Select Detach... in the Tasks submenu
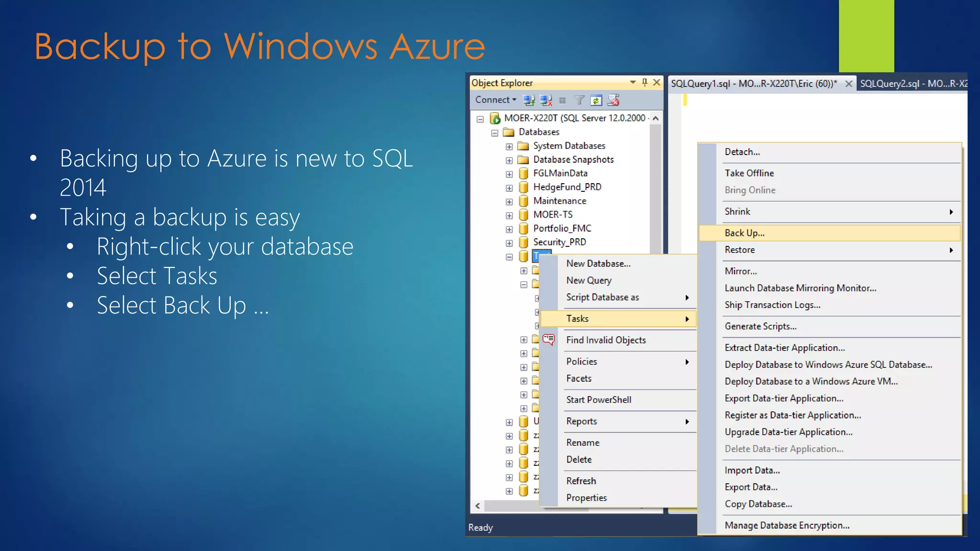980x551 pixels. (830, 152)
